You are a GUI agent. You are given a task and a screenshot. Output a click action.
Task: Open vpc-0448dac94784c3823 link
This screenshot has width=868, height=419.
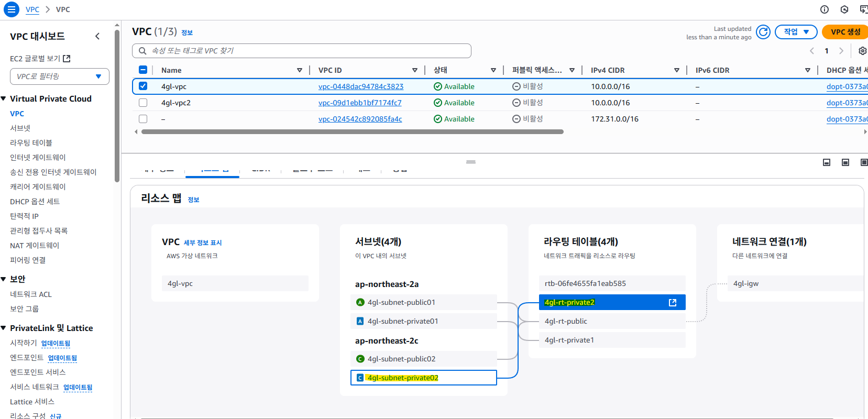(x=361, y=86)
